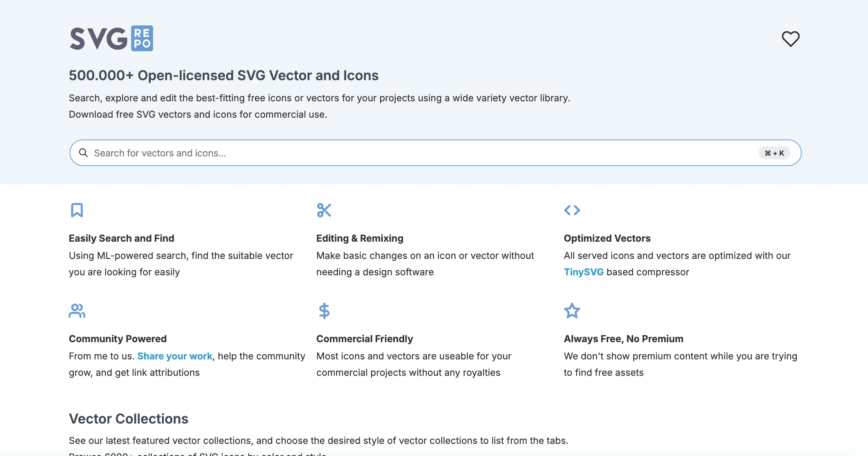Image resolution: width=868 pixels, height=456 pixels.
Task: Click the bookmark icon above Easily Search
Action: click(x=77, y=210)
